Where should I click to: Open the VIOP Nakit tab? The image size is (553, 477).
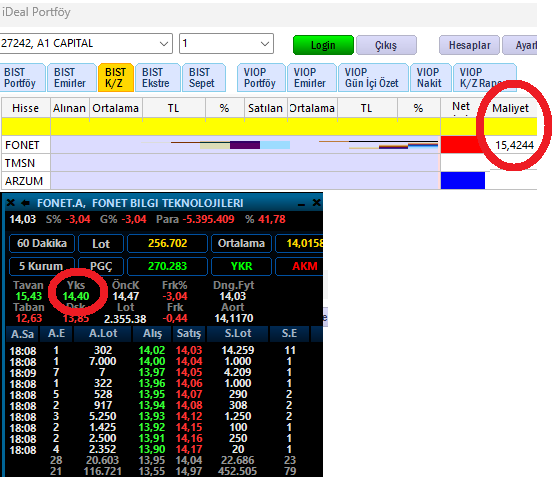431,78
